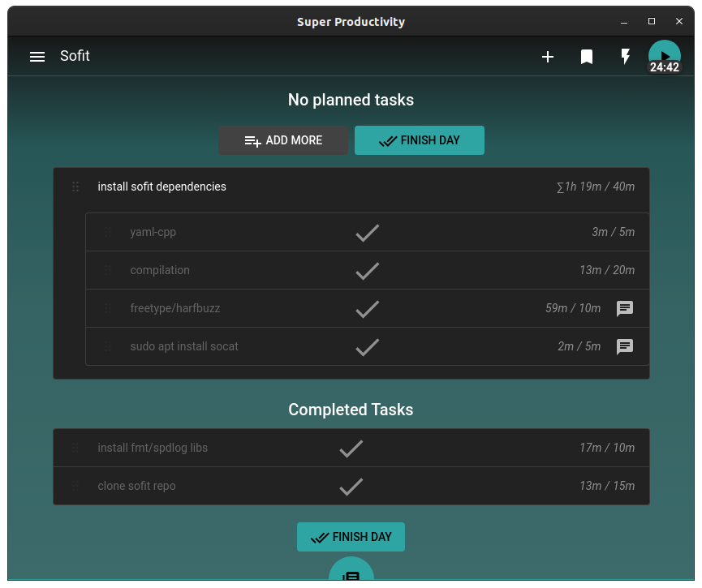This screenshot has width=702, height=588.
Task: Minimize the Super Productivity window
Action: tap(623, 21)
